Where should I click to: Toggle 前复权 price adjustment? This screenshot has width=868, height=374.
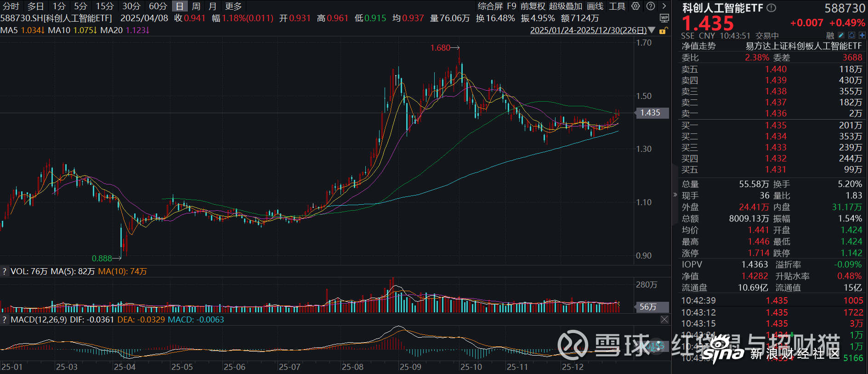(533, 6)
